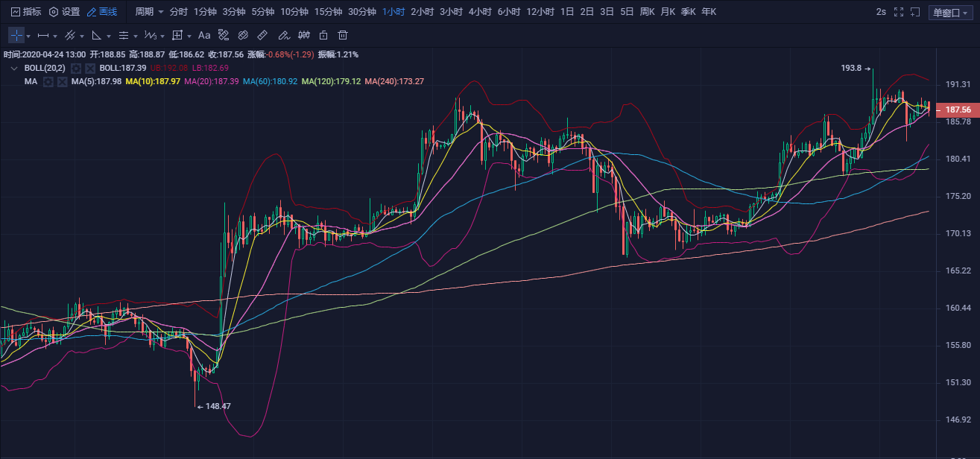
Task: Open crosshair cursor tool options arrow
Action: click(28, 36)
